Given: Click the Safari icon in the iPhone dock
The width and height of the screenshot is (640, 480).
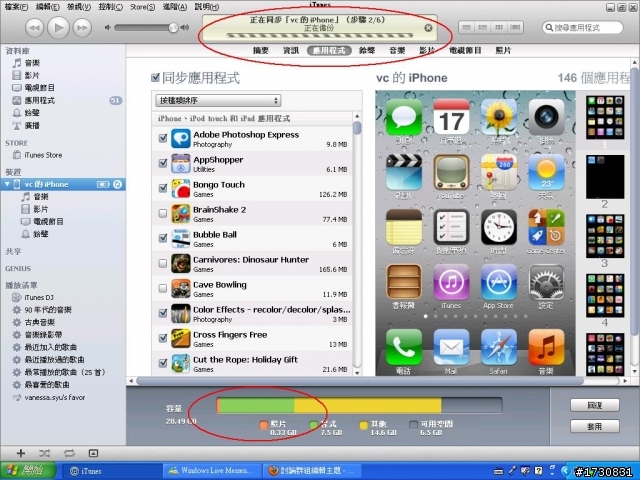Looking at the screenshot, I should pyautogui.click(x=498, y=347).
